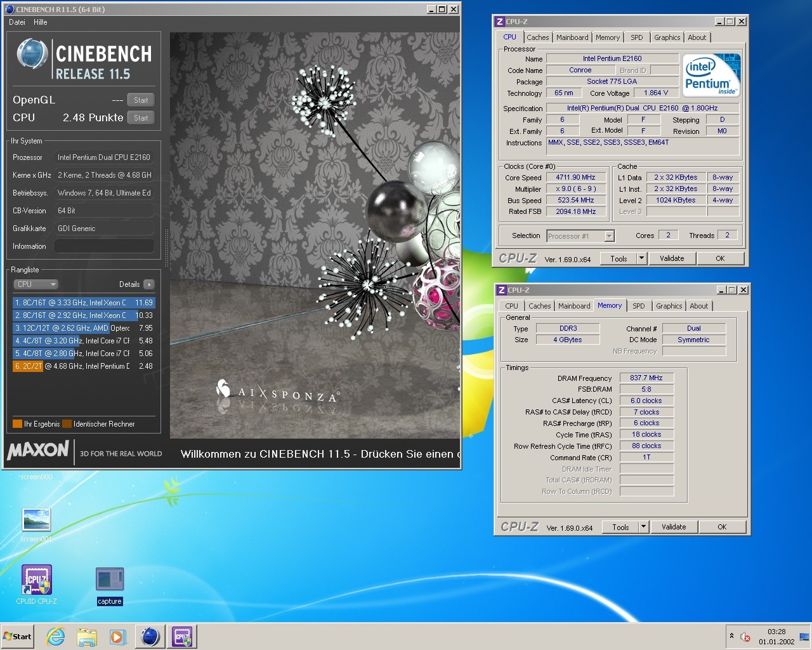Click the lower CPU-Z title bar Z icon
Screen dimensions: 812x650
click(502, 290)
